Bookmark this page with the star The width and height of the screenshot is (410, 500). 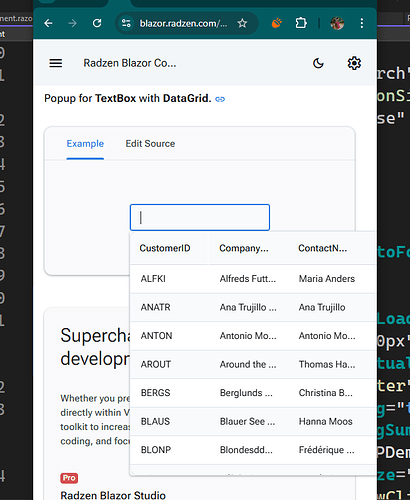[242, 23]
